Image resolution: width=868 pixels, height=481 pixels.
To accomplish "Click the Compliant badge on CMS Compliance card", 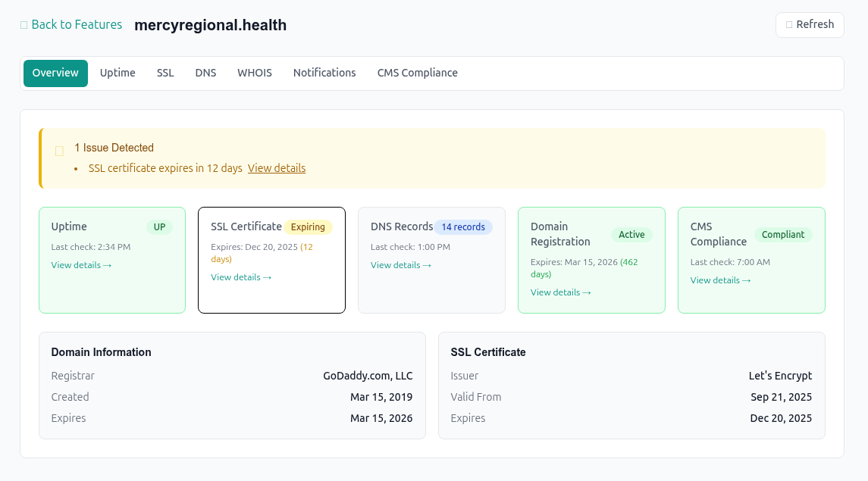I will [783, 234].
